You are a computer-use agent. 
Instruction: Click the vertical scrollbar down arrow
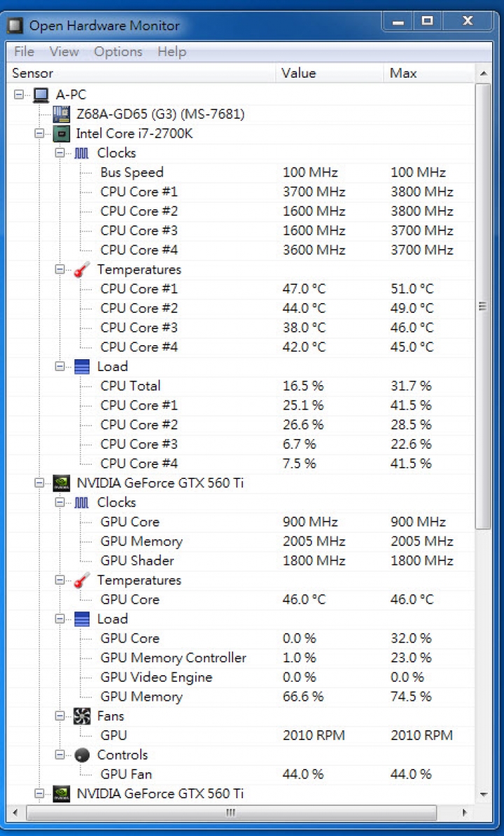482,795
